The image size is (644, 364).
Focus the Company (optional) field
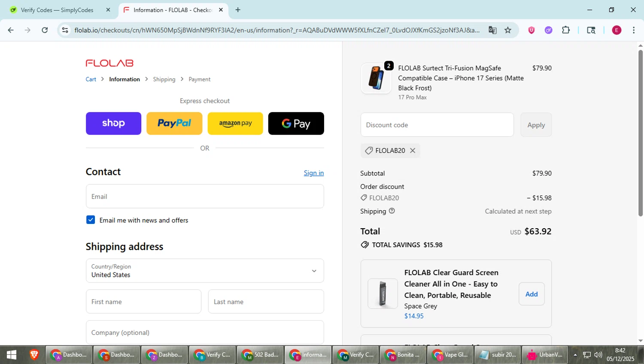coord(205,333)
